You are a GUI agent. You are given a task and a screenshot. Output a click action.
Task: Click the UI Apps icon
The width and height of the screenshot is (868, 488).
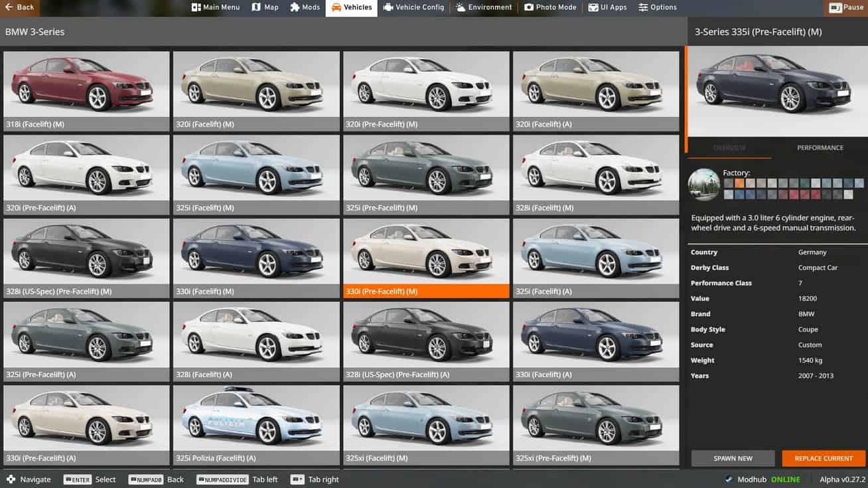593,7
